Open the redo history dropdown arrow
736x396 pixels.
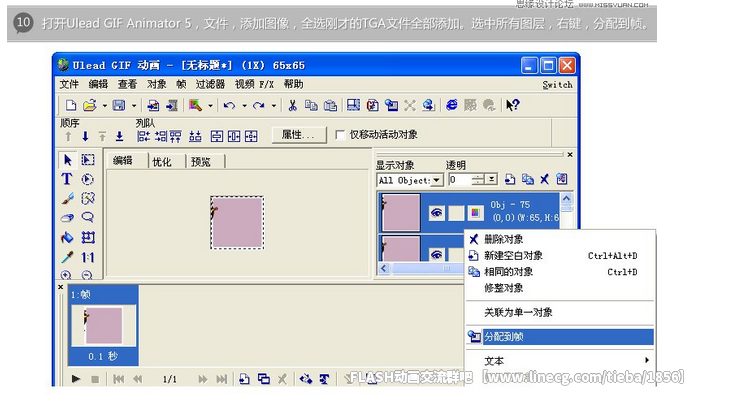273,106
